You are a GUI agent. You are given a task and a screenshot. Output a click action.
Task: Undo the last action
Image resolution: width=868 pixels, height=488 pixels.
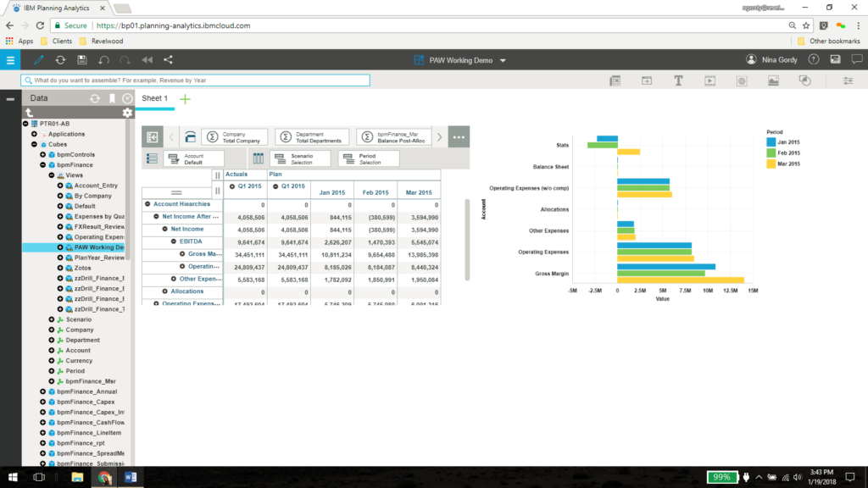[103, 60]
